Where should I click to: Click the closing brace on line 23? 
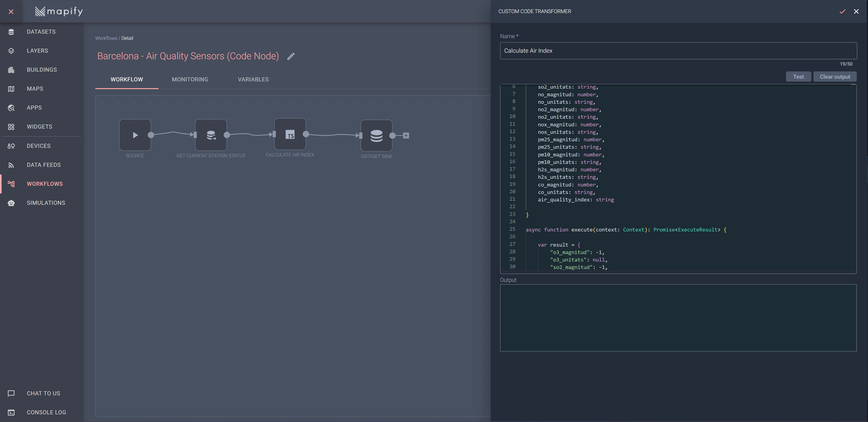527,215
